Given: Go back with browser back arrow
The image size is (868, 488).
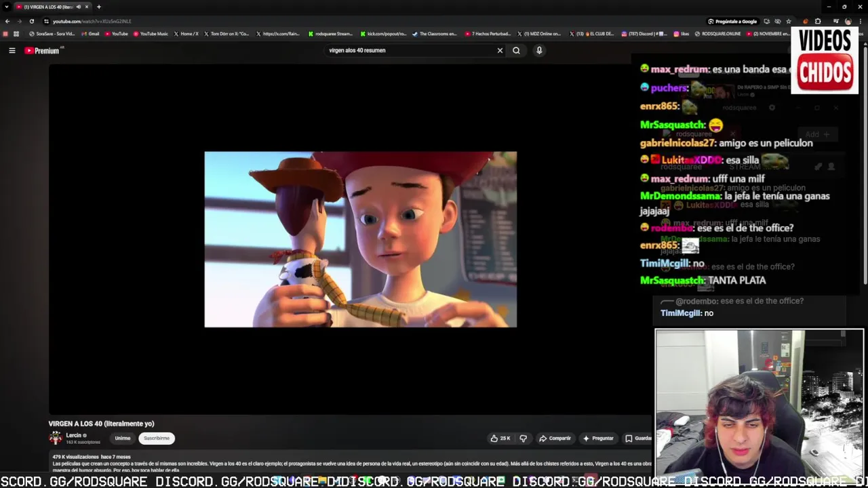Looking at the screenshot, I should coord(7,21).
